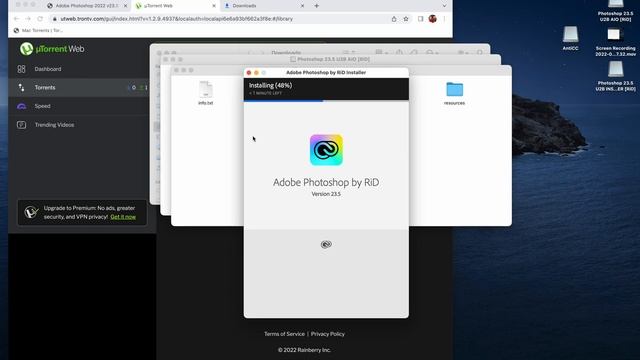Click the Torrents arrows icon
This screenshot has width=640, height=360.
[x=22, y=87]
